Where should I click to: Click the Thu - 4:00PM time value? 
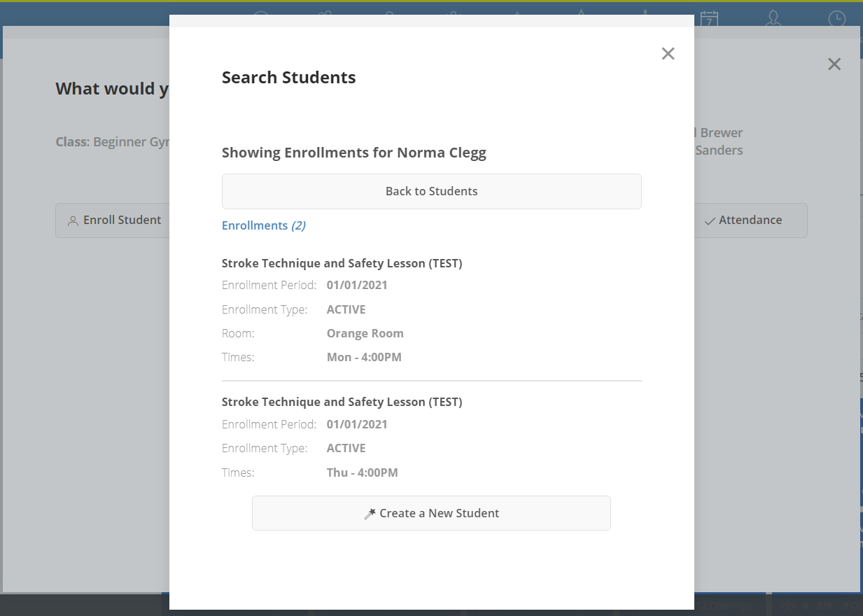click(363, 472)
